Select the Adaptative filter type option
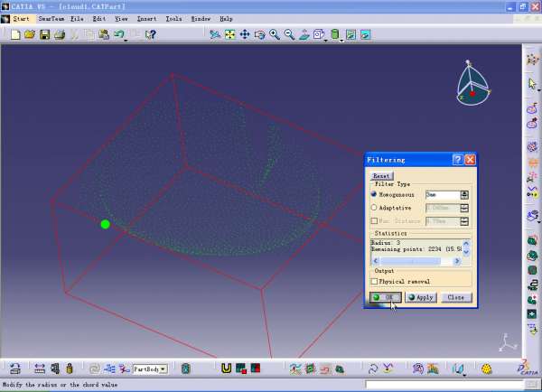 374,208
